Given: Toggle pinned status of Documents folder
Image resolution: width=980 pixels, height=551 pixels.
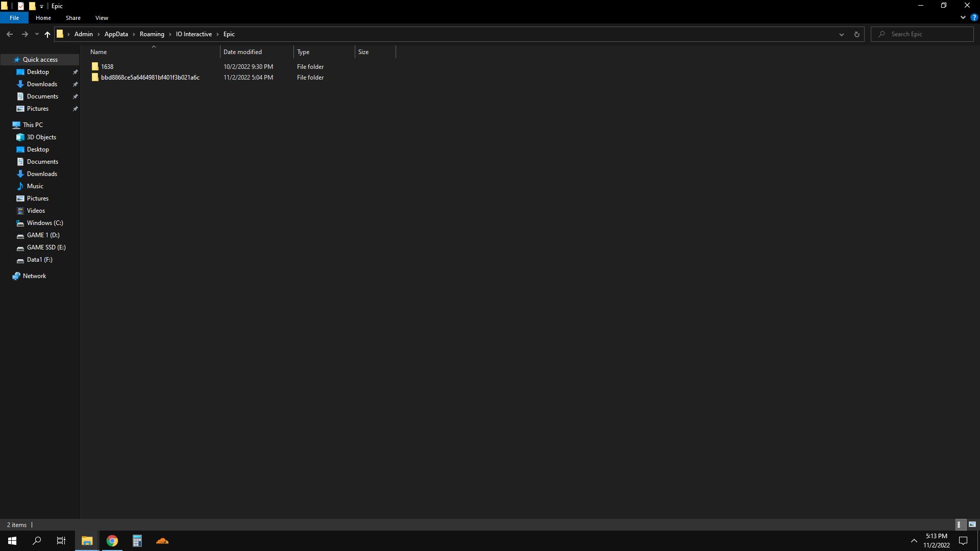Looking at the screenshot, I should pyautogui.click(x=76, y=96).
